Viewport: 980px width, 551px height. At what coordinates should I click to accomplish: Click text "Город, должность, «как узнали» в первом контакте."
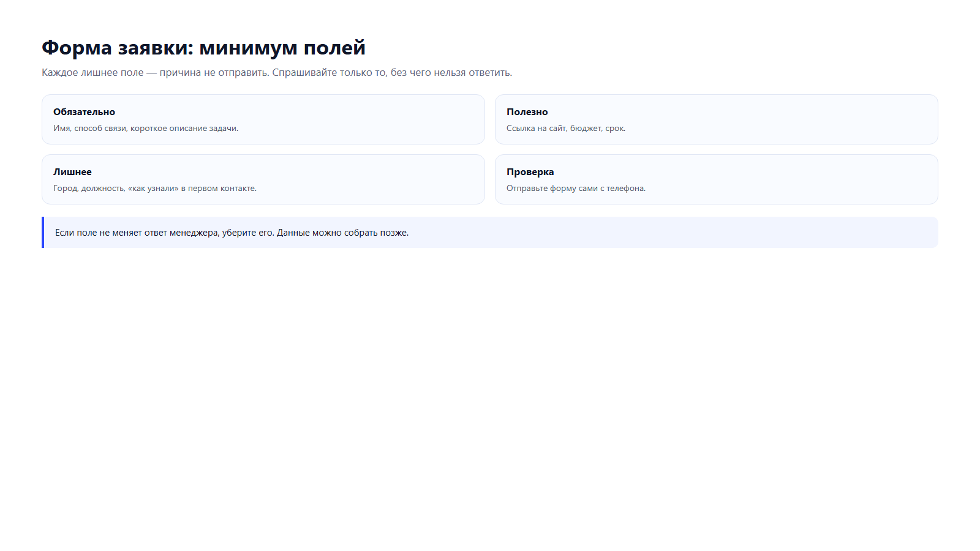coord(155,189)
